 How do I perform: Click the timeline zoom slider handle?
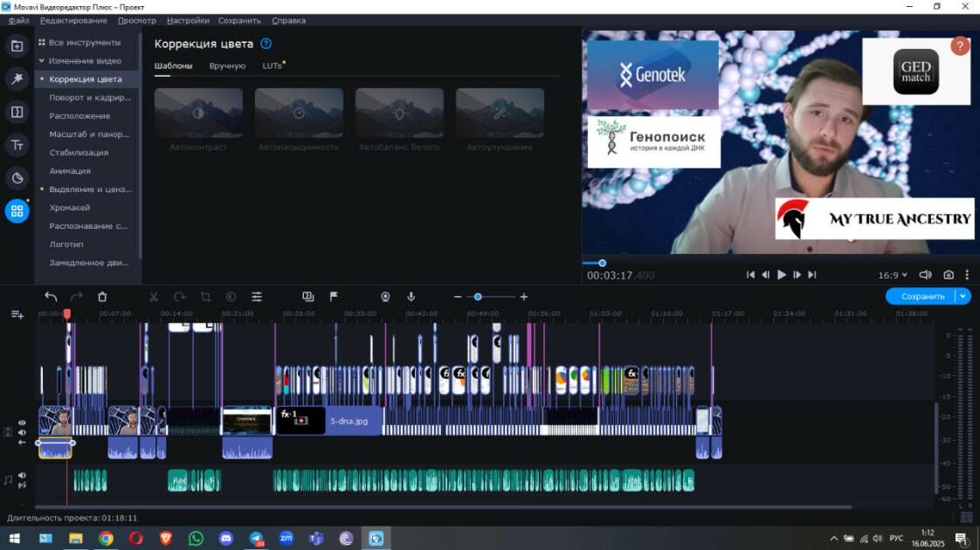pos(478,297)
